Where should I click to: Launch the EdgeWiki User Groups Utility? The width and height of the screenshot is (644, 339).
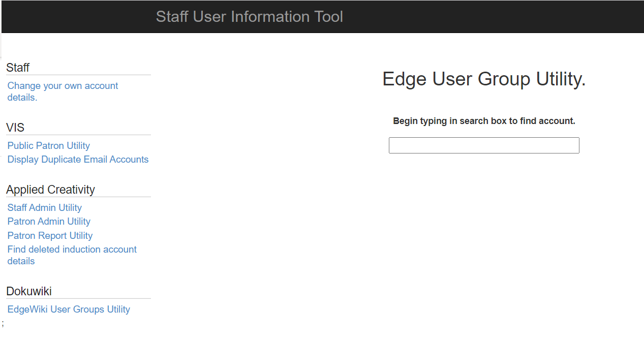coord(69,310)
